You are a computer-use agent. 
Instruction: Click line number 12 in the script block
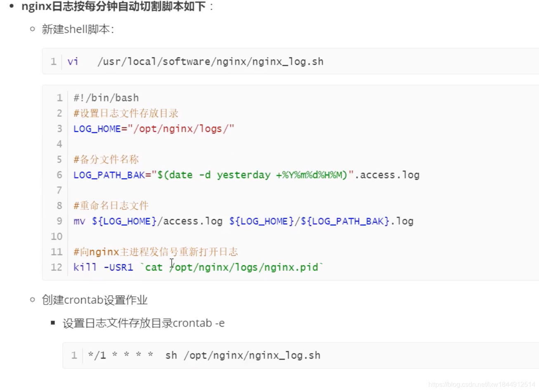coord(57,267)
